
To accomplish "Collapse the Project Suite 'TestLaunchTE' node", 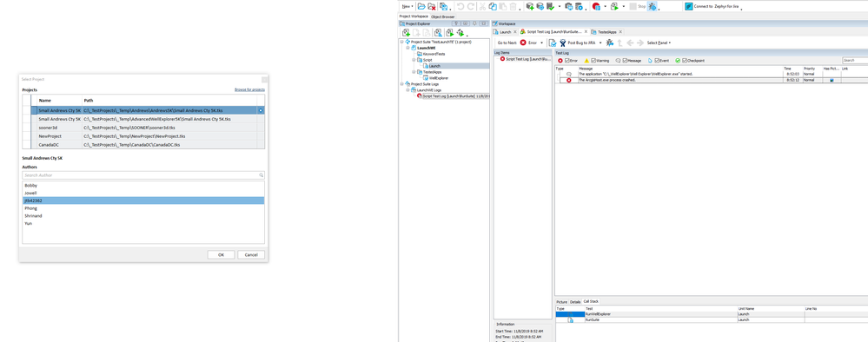I will click(x=401, y=42).
